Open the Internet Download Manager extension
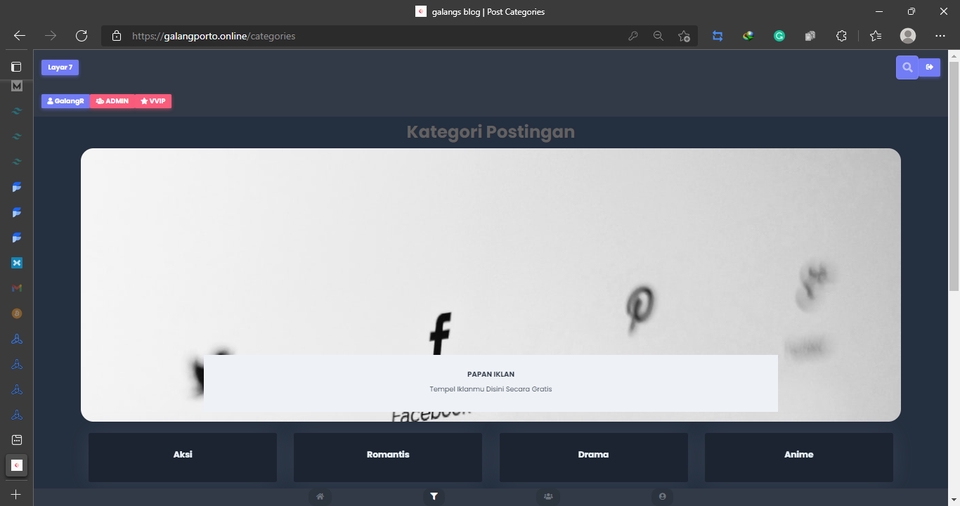Viewport: 960px width, 506px height. (x=748, y=36)
